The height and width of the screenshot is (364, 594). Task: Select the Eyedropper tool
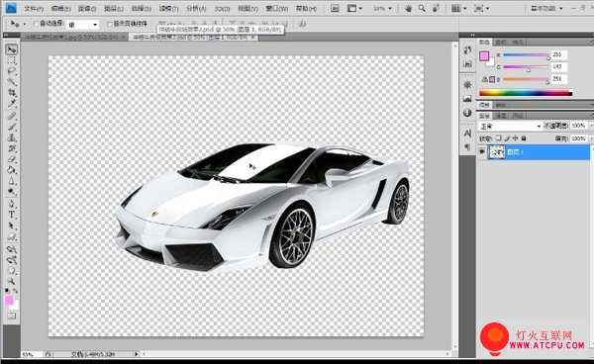point(12,103)
